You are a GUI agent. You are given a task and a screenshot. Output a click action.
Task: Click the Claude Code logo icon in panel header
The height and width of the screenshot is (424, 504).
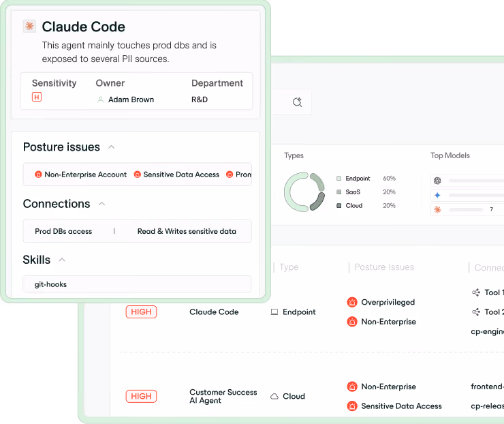[x=29, y=26]
